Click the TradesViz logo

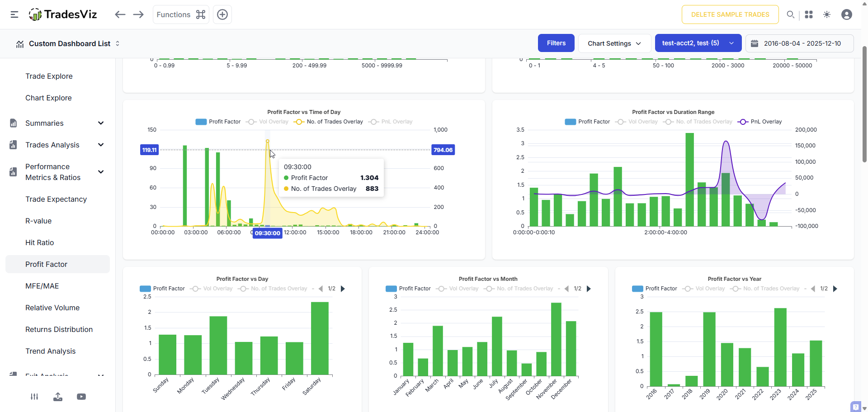[x=63, y=14]
